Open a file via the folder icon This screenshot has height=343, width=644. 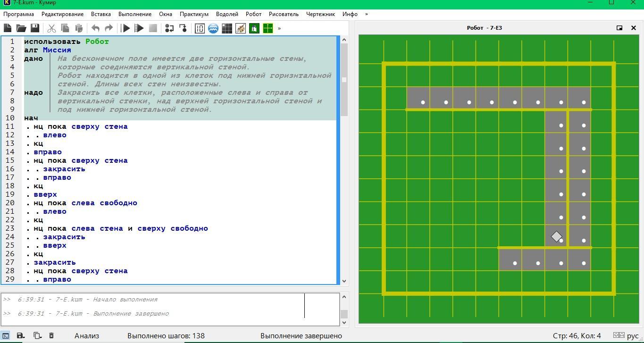[21, 28]
